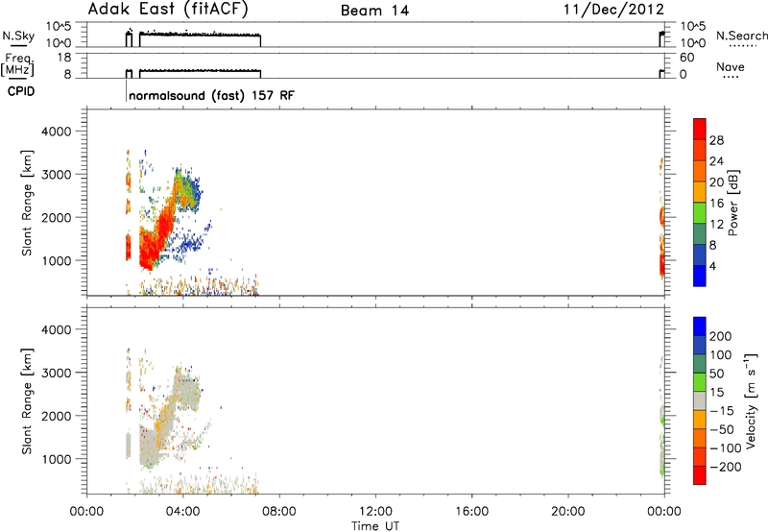Select 'normalsound (fast) 157 RF' text
The image size is (768, 532).
pos(211,95)
